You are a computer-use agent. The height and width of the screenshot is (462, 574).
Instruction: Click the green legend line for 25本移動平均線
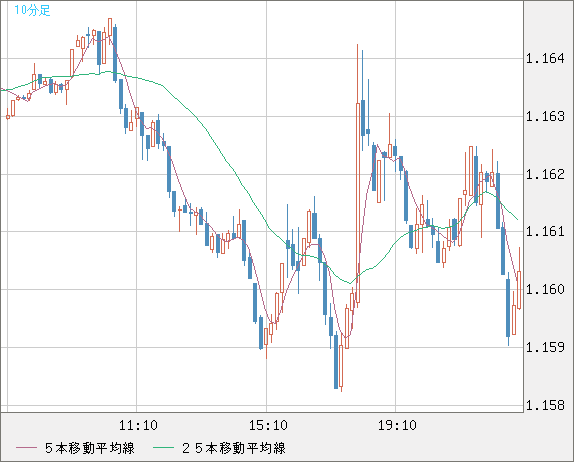point(163,448)
